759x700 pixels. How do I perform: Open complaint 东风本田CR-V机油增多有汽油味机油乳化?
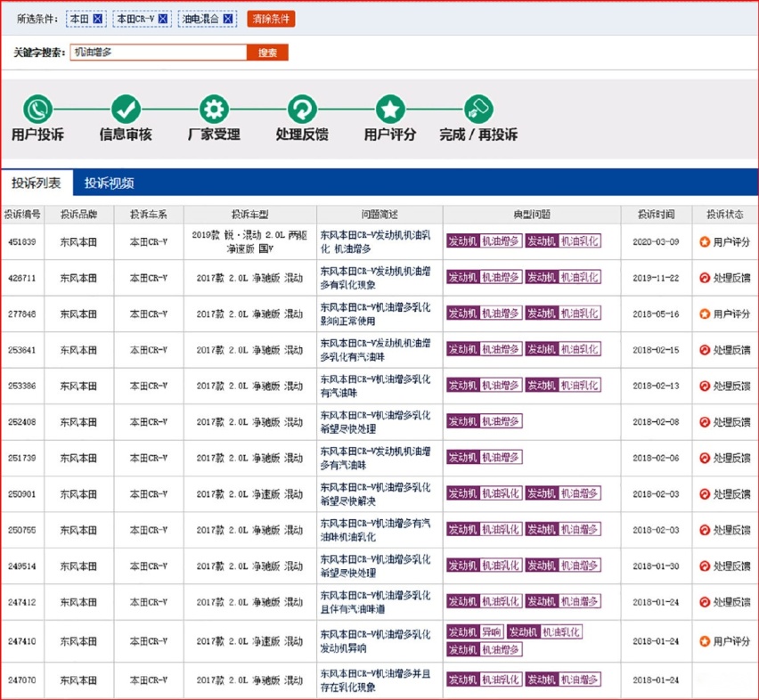[375, 530]
